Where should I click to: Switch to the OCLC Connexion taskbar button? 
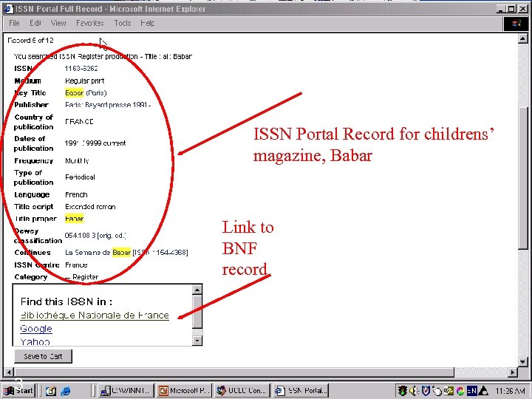242,391
